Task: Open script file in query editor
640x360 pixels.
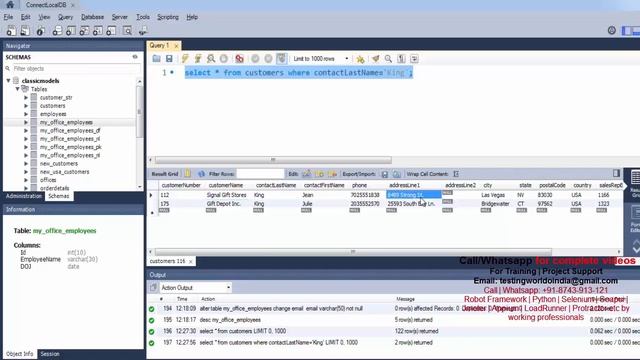Action: [x=156, y=59]
